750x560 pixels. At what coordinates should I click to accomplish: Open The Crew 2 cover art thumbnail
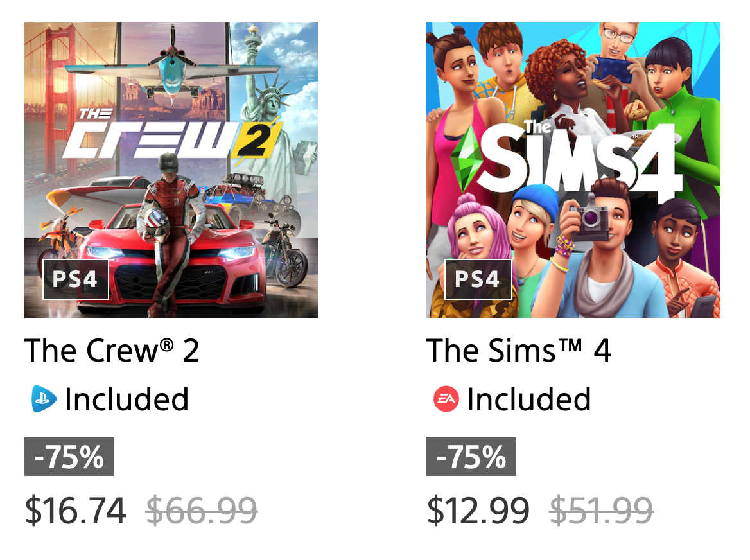[171, 170]
